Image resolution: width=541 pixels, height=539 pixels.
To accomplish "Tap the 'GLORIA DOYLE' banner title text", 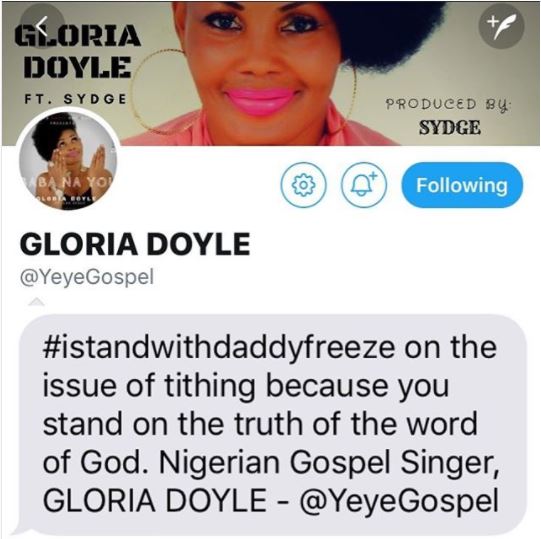I will click(x=78, y=50).
